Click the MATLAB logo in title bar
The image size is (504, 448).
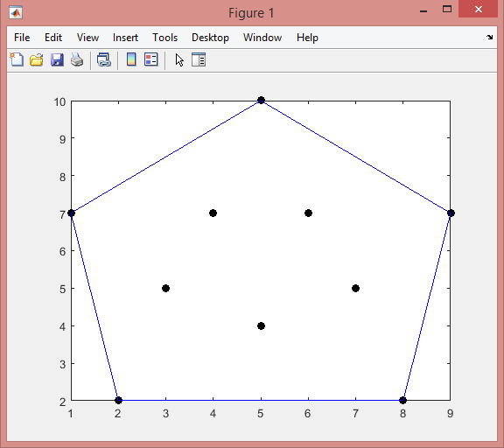pyautogui.click(x=16, y=13)
